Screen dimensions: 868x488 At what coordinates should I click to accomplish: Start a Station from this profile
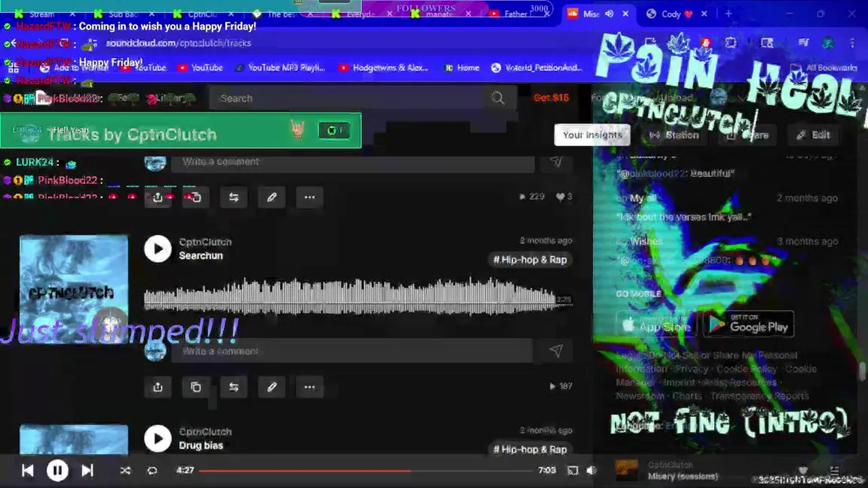point(673,135)
